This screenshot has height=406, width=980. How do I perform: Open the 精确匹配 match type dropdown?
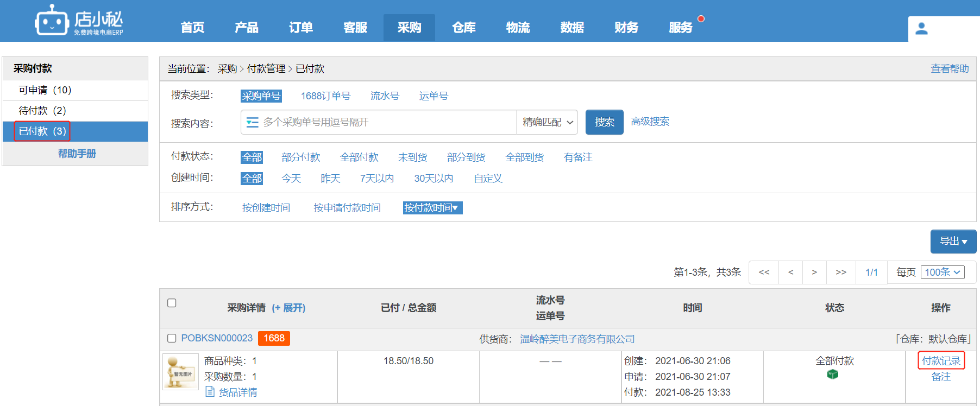click(547, 122)
